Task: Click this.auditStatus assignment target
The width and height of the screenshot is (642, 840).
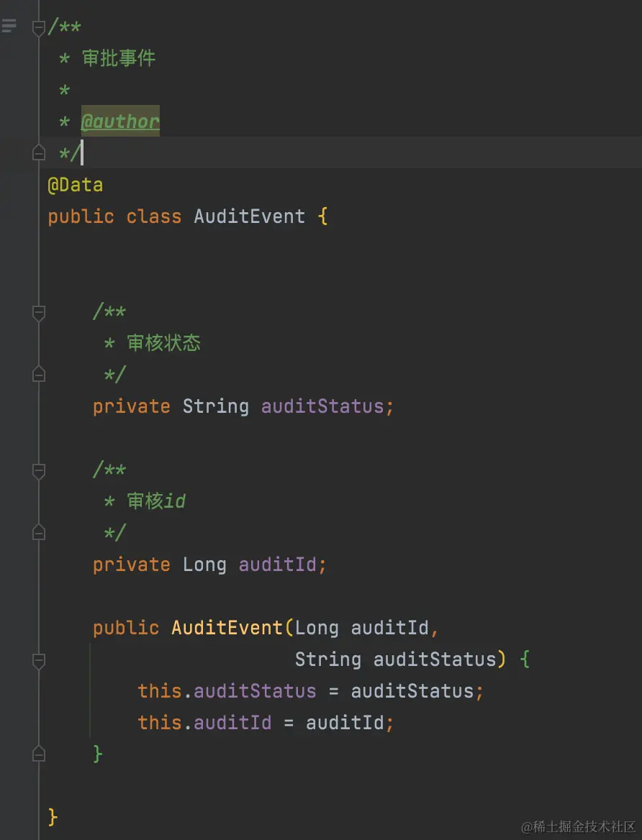Action: tap(227, 691)
